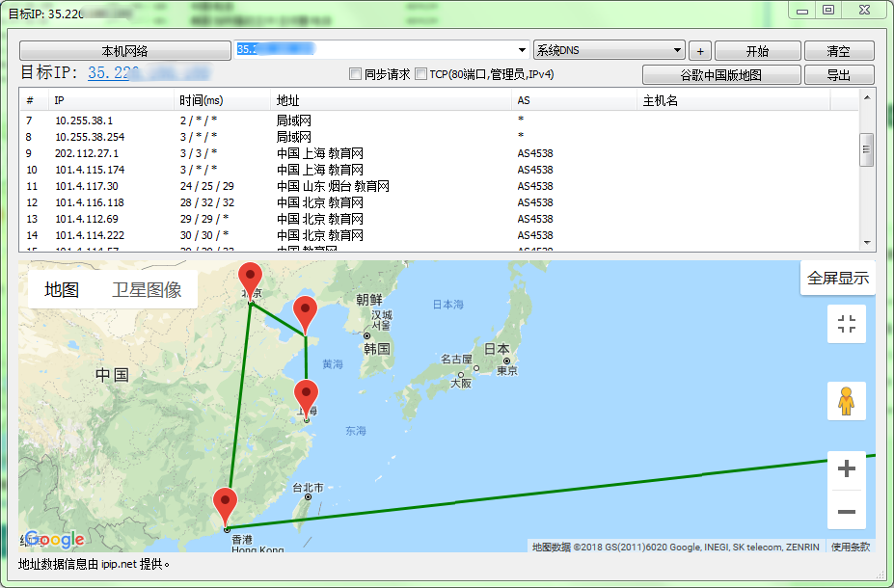The height and width of the screenshot is (588, 894).
Task: Export results with 导出 button
Action: [839, 74]
